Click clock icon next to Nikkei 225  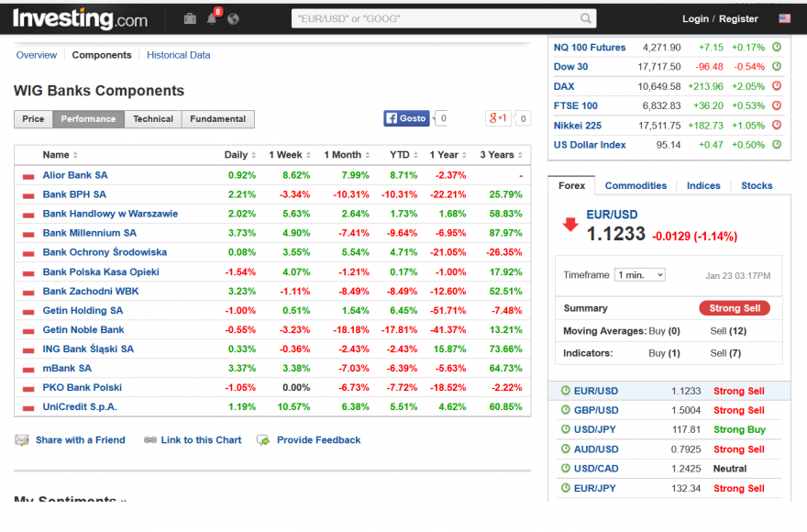coord(777,125)
